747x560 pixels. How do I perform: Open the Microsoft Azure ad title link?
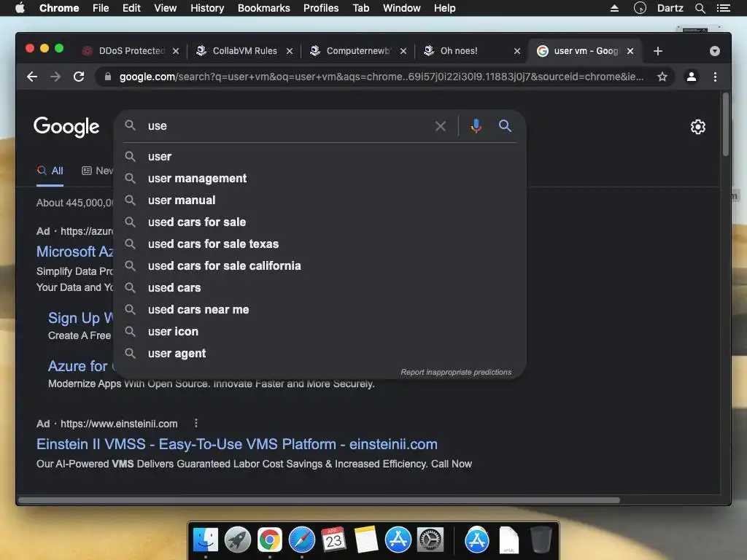75,252
